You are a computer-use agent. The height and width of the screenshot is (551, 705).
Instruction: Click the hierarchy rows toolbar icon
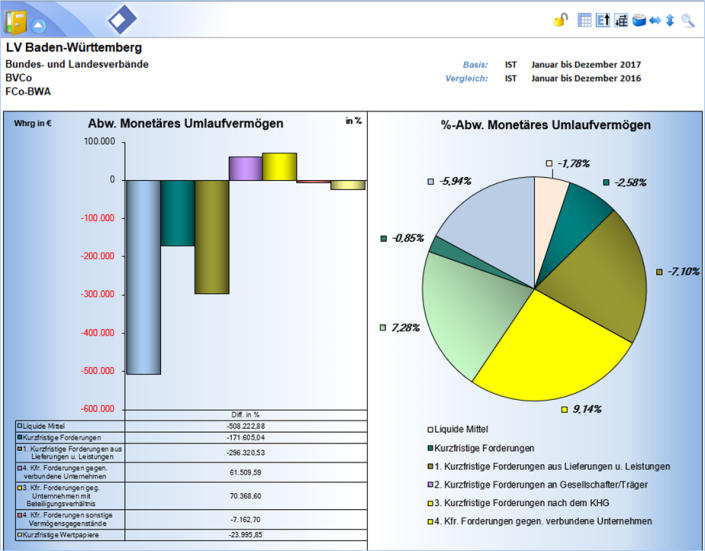(620, 20)
